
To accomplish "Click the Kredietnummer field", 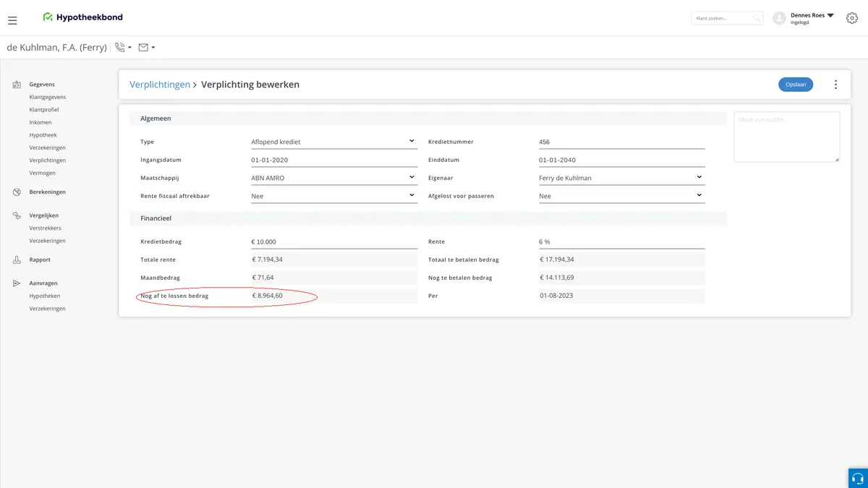I will click(x=621, y=142).
